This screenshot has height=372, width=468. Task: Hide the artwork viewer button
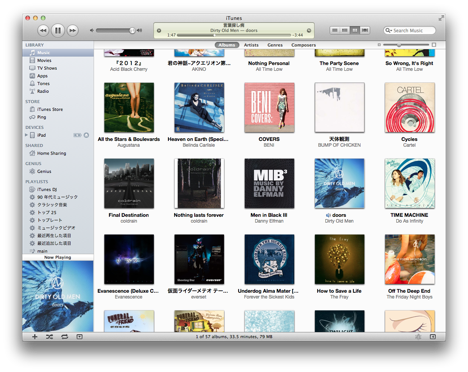click(79, 337)
